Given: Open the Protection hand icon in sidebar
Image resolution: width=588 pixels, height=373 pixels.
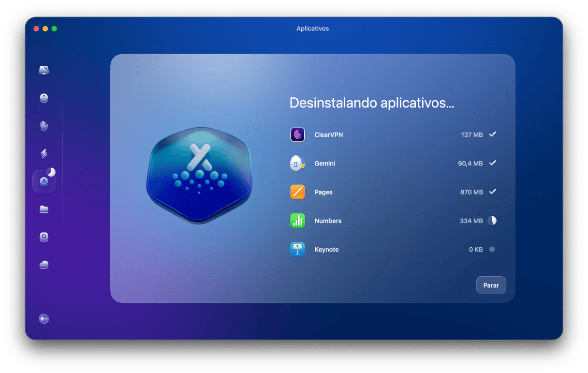Looking at the screenshot, I should click(x=44, y=126).
